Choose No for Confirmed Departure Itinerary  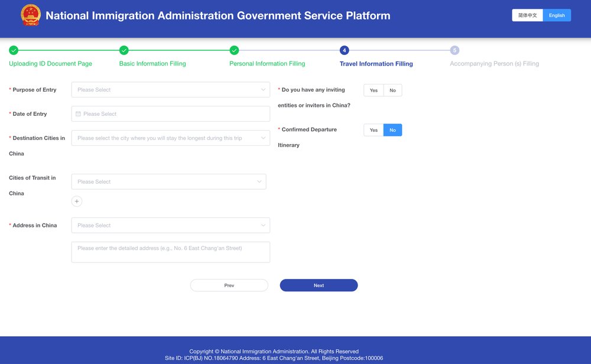[x=392, y=130]
